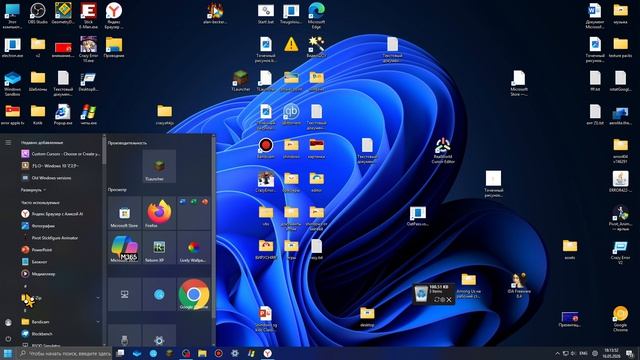Select the crazyskip folder on desktop
The width and height of the screenshot is (640, 360).
pyautogui.click(x=164, y=114)
